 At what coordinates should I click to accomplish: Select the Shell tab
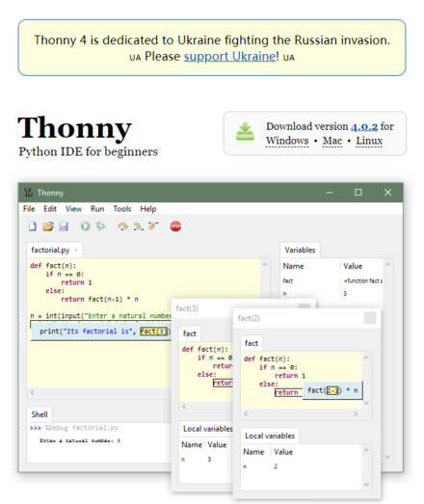click(x=40, y=414)
